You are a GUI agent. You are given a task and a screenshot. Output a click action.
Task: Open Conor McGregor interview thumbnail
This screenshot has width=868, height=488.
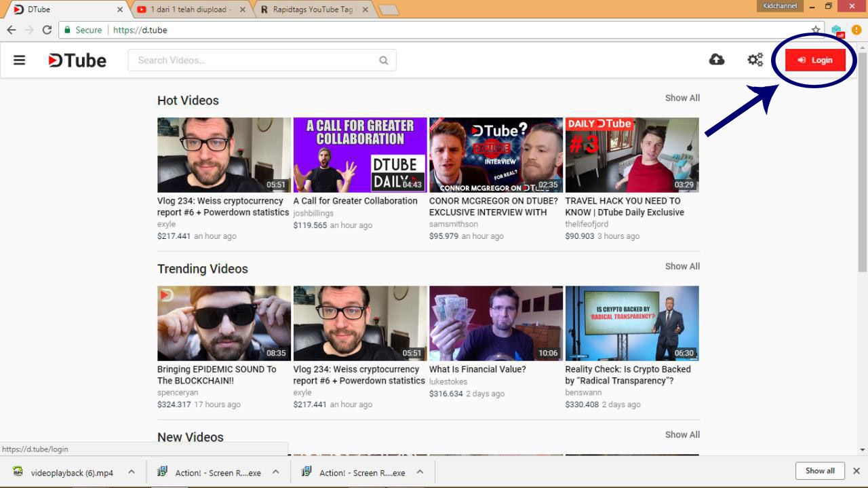pyautogui.click(x=496, y=155)
